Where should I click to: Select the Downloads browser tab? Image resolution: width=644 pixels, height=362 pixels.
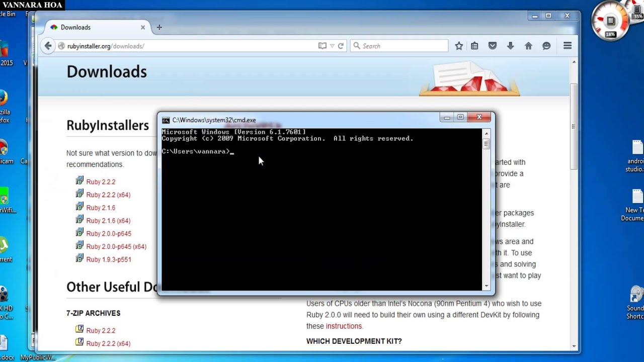point(97,27)
